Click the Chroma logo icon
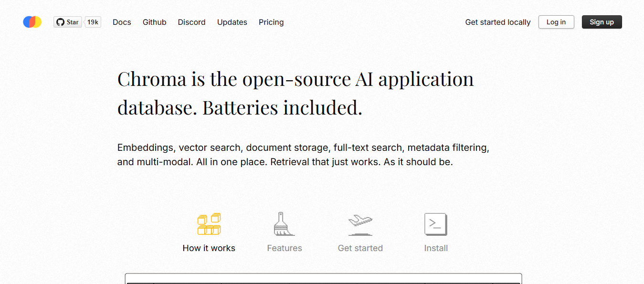The height and width of the screenshot is (284, 644). 32,22
